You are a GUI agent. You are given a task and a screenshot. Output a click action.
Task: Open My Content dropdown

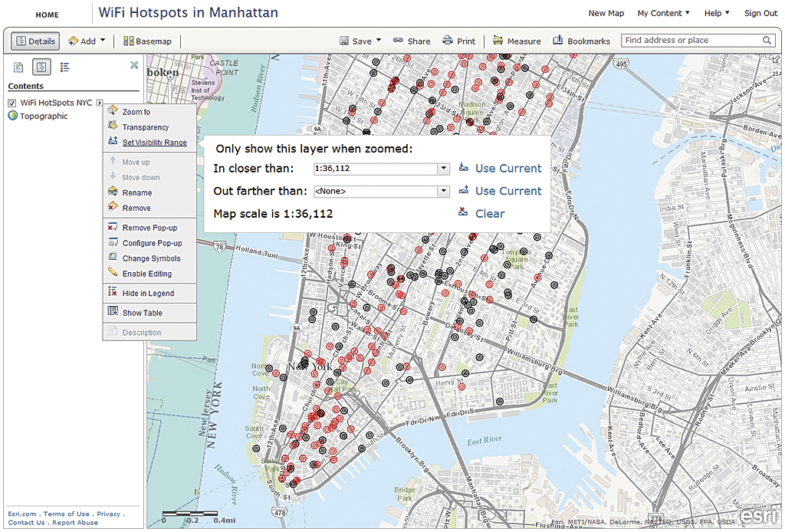pos(663,13)
